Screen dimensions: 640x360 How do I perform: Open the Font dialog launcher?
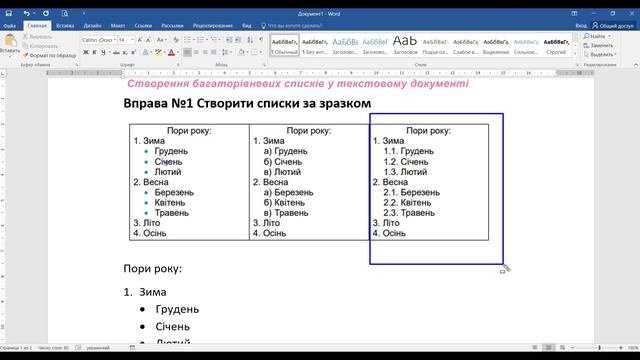(178, 65)
